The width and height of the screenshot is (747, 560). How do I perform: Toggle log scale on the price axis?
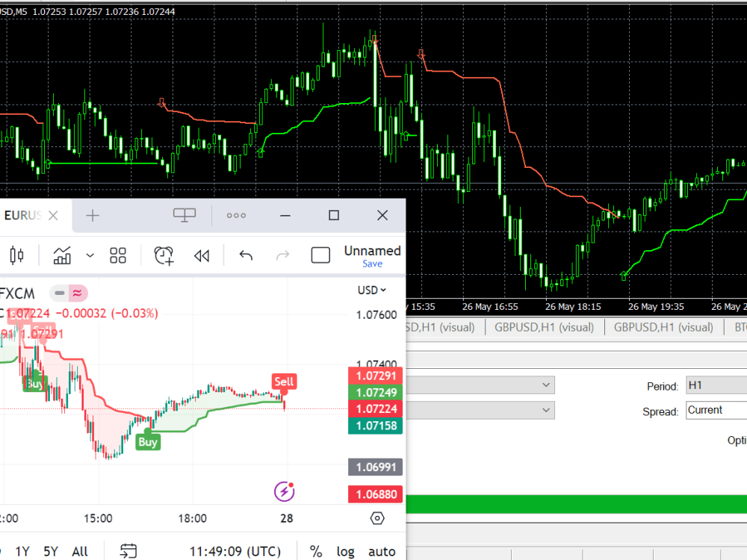point(345,551)
